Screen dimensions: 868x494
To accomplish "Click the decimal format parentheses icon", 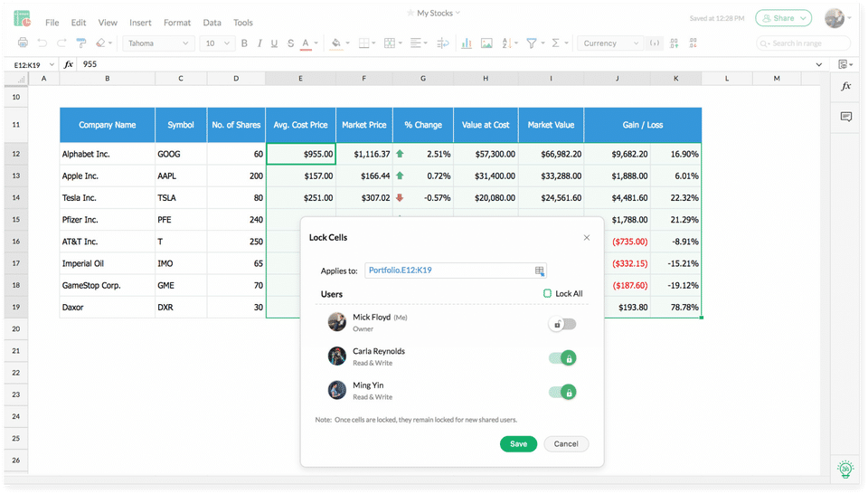I will click(655, 43).
